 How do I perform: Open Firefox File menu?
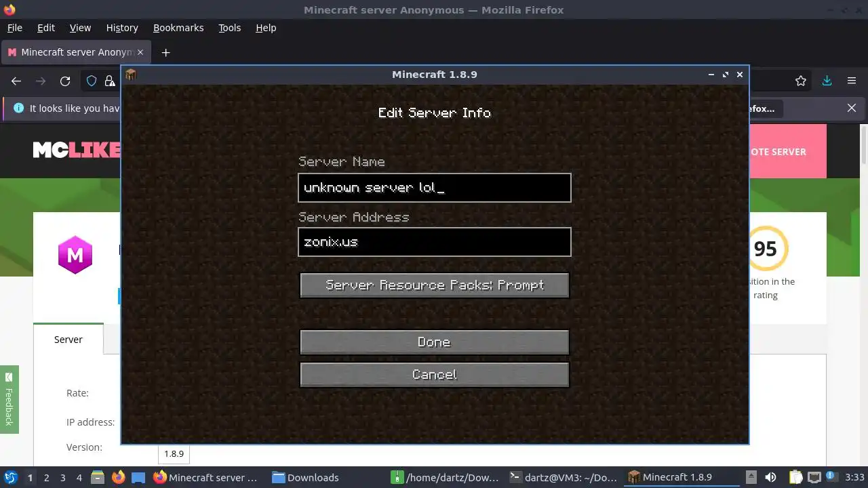click(x=14, y=28)
